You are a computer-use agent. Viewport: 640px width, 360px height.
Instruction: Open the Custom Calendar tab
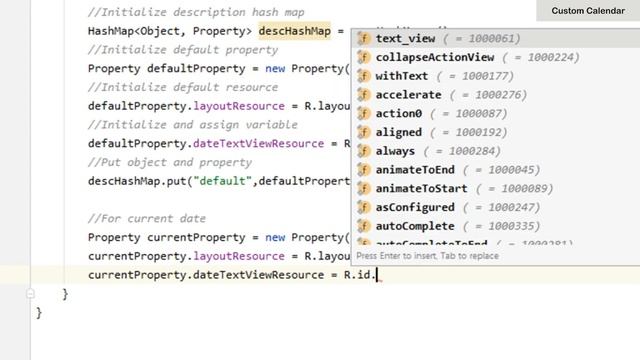[588, 11]
